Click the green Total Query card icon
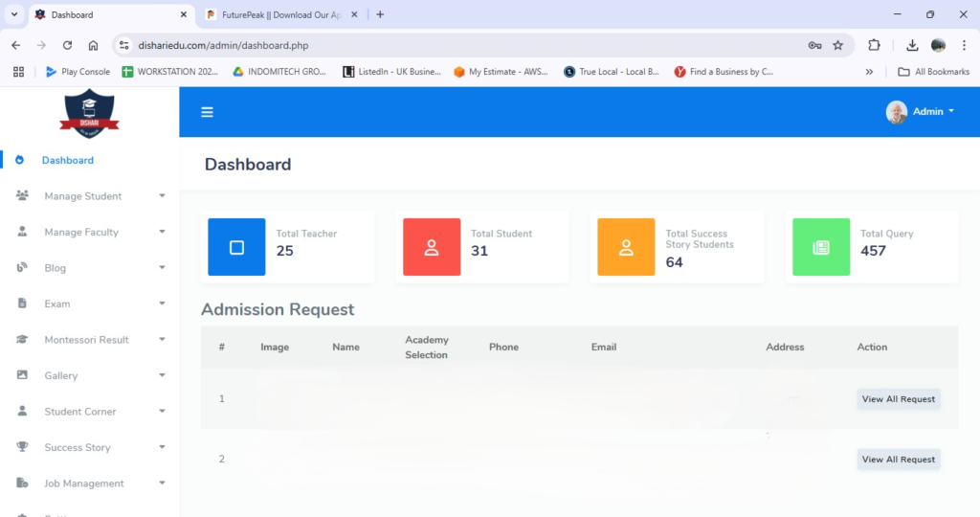980x517 pixels. click(820, 247)
